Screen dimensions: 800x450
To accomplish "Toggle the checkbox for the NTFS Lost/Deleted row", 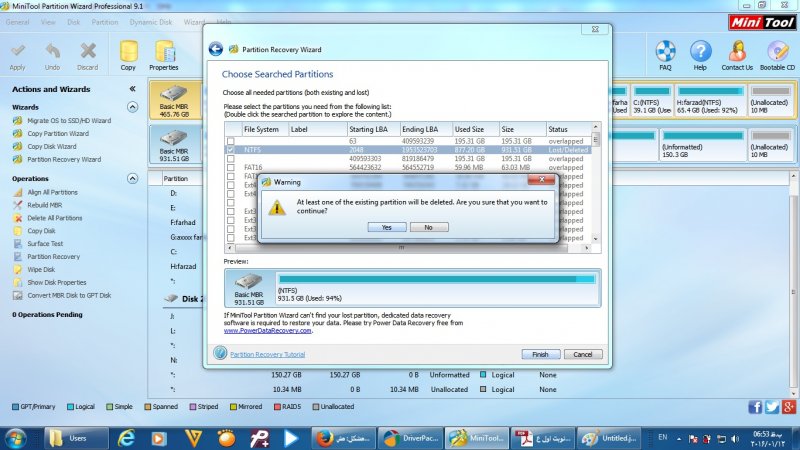I will (x=231, y=150).
